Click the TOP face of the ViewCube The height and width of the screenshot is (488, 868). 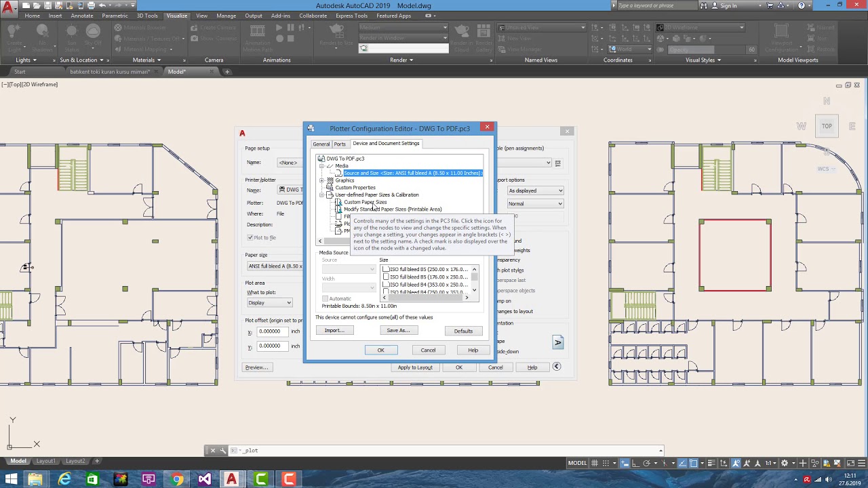(827, 126)
